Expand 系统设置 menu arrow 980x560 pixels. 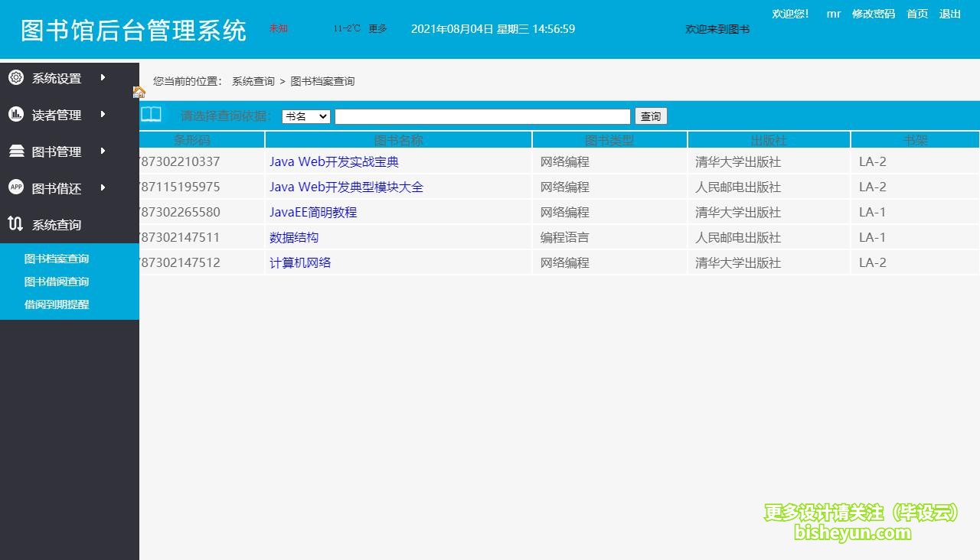coord(103,77)
